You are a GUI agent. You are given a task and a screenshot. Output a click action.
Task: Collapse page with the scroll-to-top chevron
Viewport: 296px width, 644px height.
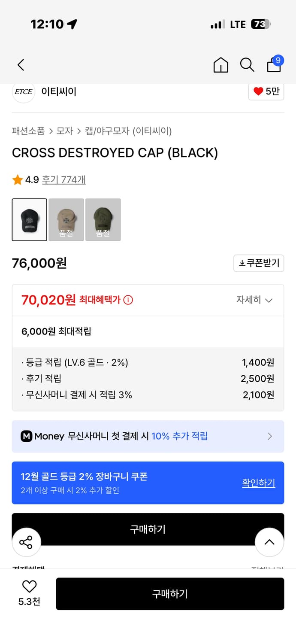click(269, 542)
